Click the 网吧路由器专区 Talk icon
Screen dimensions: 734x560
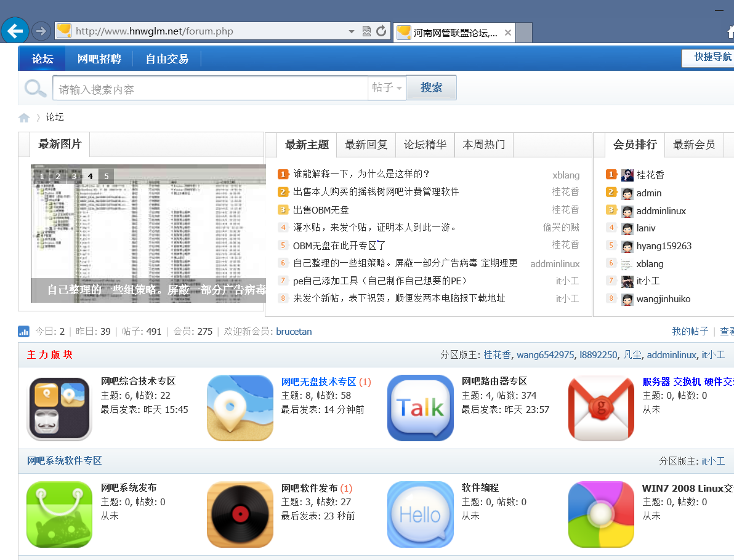(x=421, y=408)
